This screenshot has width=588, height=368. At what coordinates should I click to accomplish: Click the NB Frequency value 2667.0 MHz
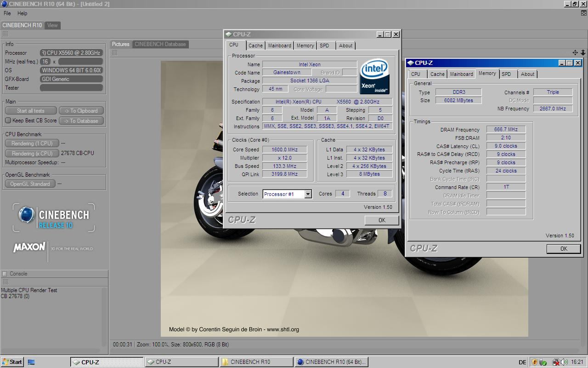coord(553,109)
